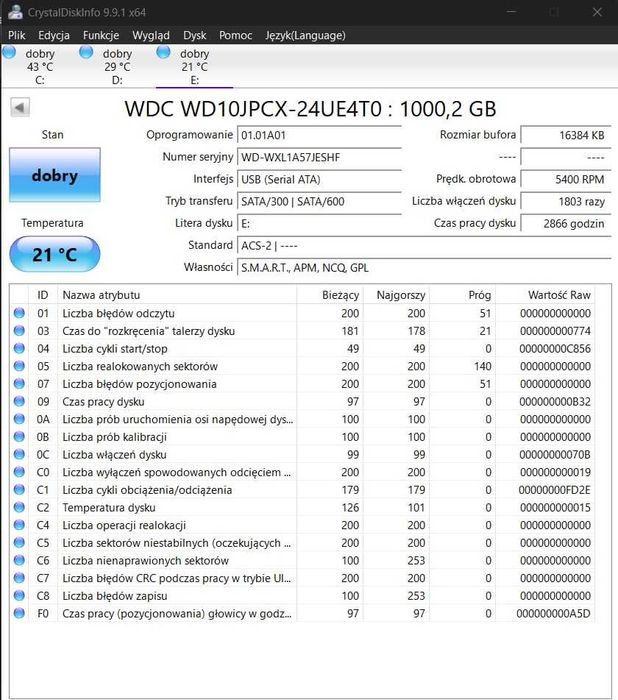Select 'Liczba nienaprawionych sektorów' attribute name
This screenshot has height=700, width=618.
pyautogui.click(x=145, y=560)
